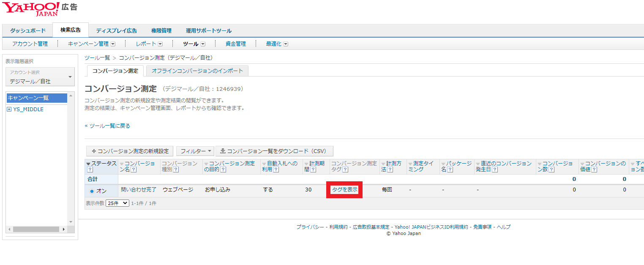The width and height of the screenshot is (644, 265).
Task: Open help icon for コンバージョン測定の目的 column
Action: point(223,169)
